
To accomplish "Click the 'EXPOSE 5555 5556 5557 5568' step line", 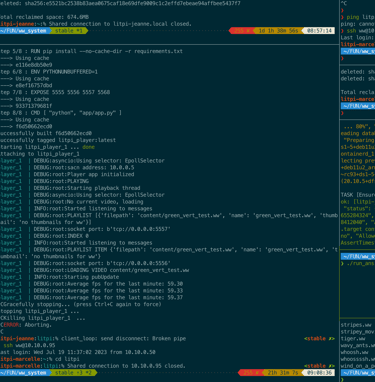I will click(55, 92).
